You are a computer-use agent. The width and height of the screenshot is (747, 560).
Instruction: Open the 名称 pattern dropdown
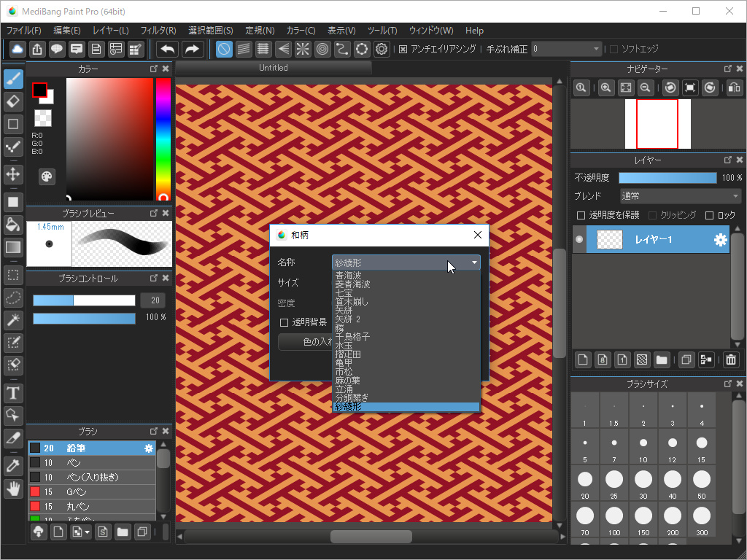coord(406,262)
